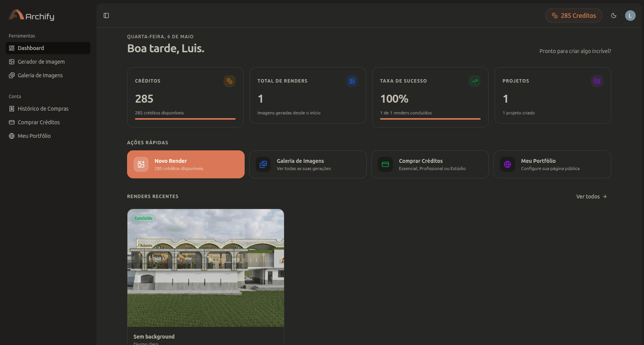Open Galeria de Imagens in sidebar
644x345 pixels.
[x=48, y=75]
